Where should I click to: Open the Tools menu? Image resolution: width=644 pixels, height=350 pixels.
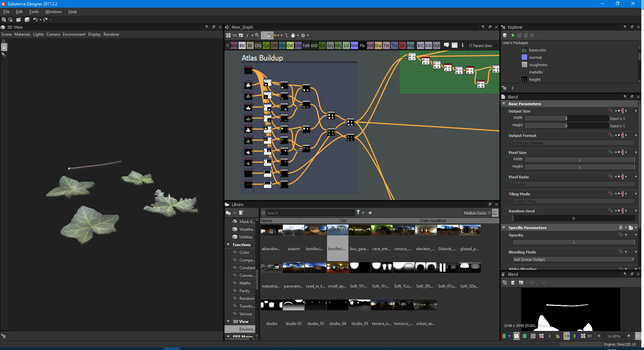(34, 12)
